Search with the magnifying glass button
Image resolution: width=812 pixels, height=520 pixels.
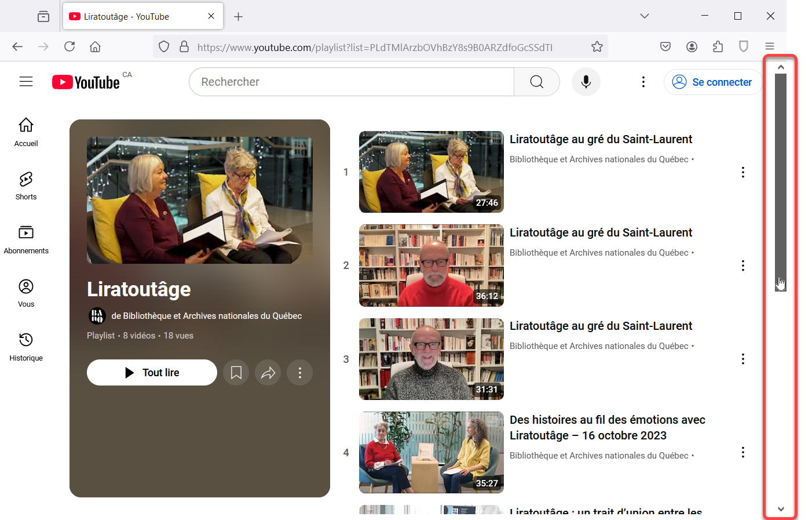[537, 82]
